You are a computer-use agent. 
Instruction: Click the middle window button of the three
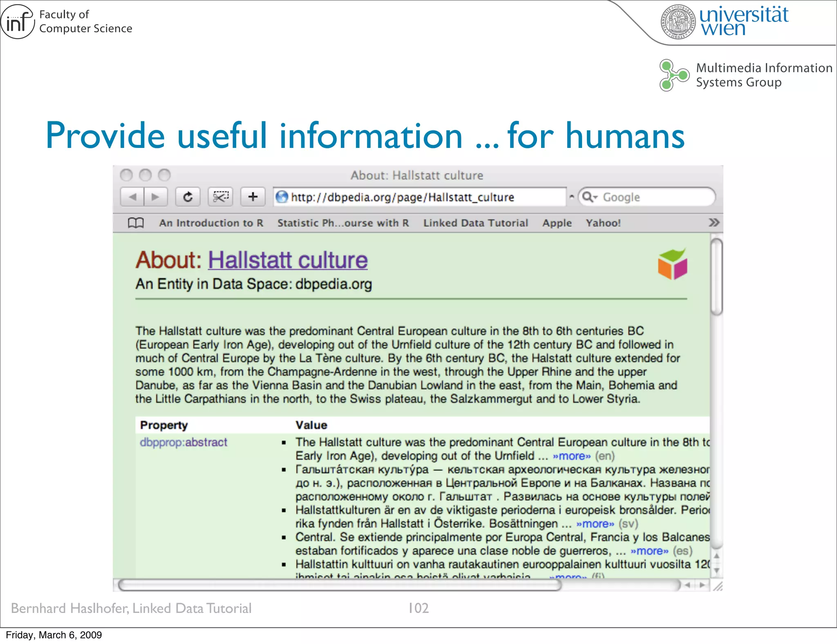point(145,175)
